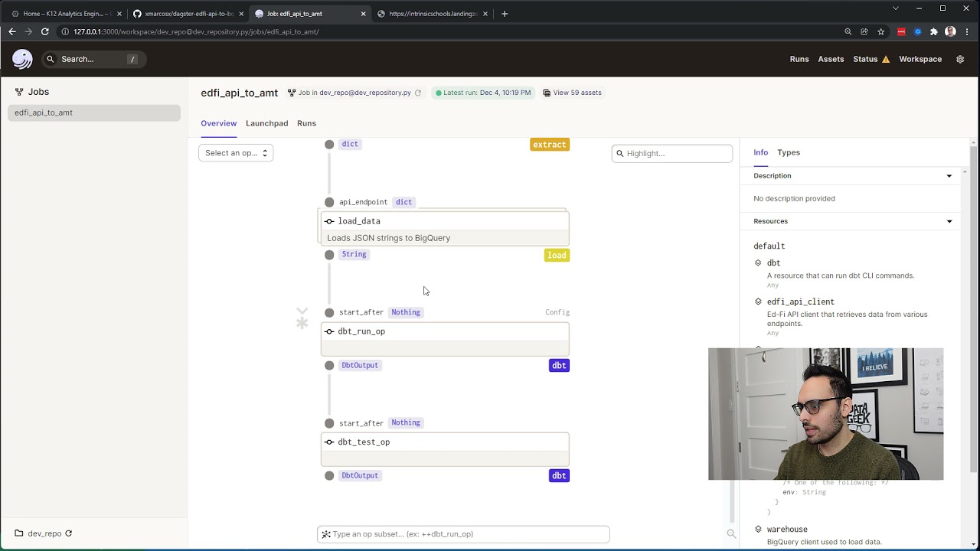Open the Latest run Dec 4 link
The height and width of the screenshot is (551, 980).
point(482,93)
